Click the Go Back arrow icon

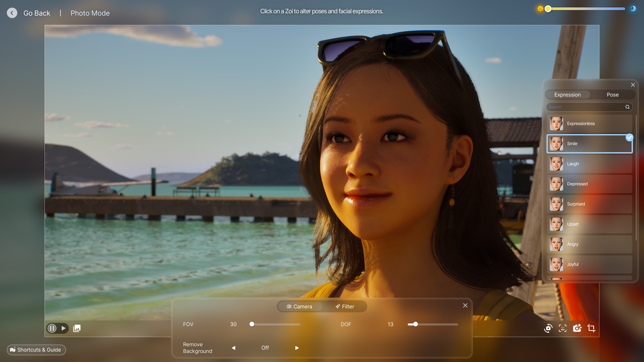pos(12,13)
